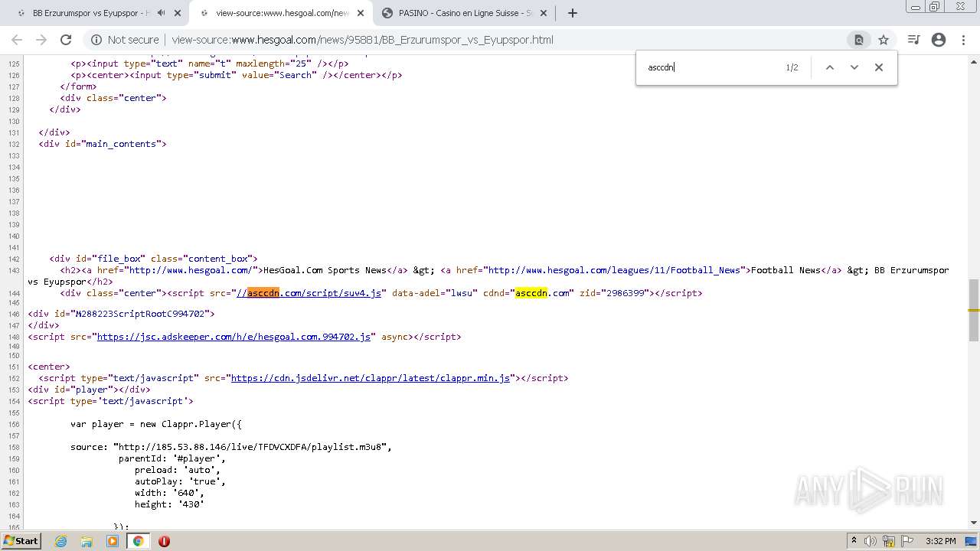Open the network tray icon
The image size is (980, 551).
pyautogui.click(x=889, y=541)
